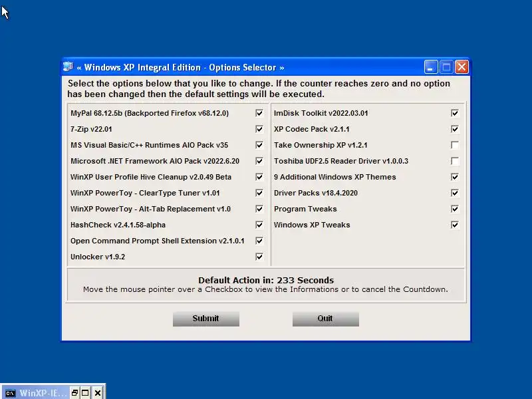532x399 pixels.
Task: Uncheck Alt-Tab Replacement PowerToy checkbox
Action: pos(259,209)
